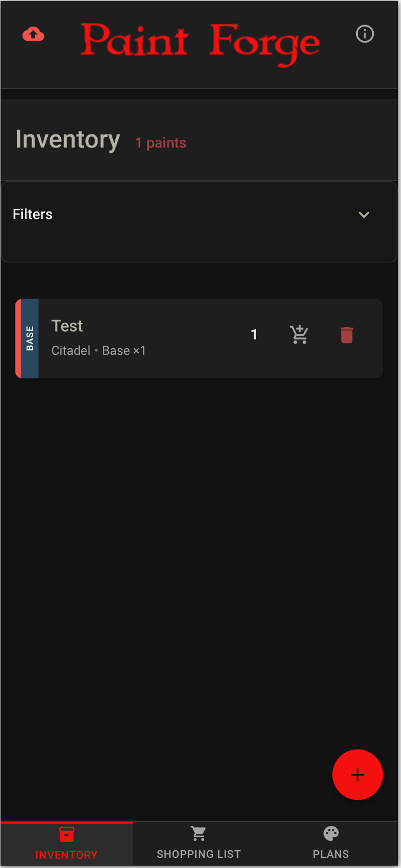Screen dimensions: 401x868
Task: Switch to the Plans tab
Action: (331, 843)
